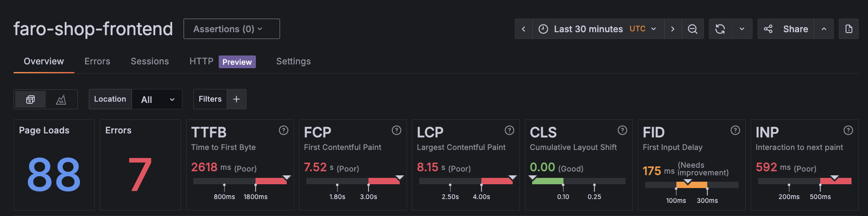Open the Sessions tab
Viewport: 868px width, 216px height.
pos(150,61)
